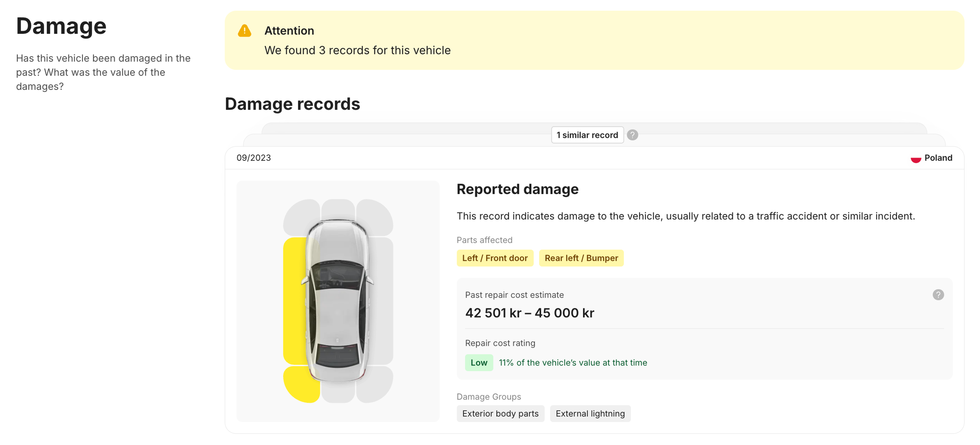Click the Damage section title
This screenshot has height=445, width=980.
pyautogui.click(x=61, y=26)
